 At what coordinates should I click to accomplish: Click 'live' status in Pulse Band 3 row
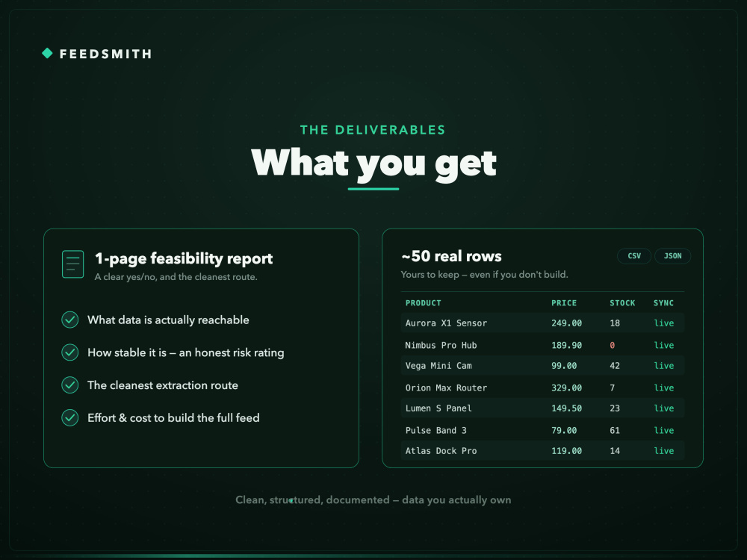[663, 431]
